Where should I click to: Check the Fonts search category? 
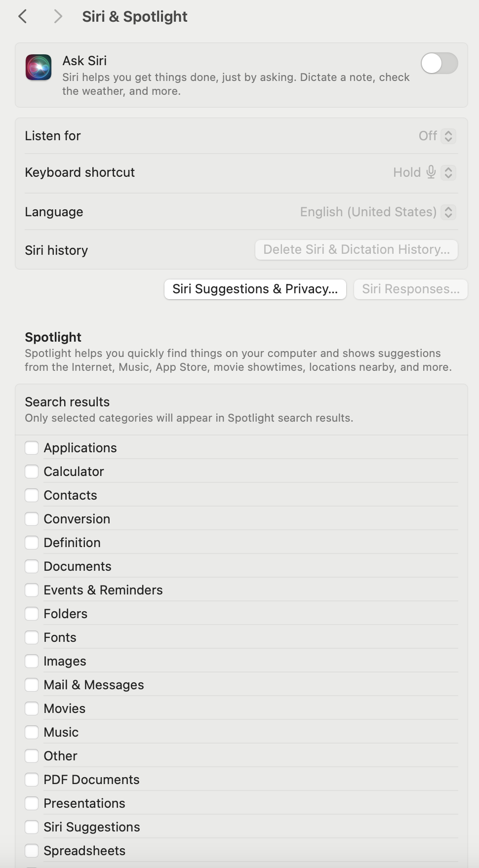coord(32,637)
